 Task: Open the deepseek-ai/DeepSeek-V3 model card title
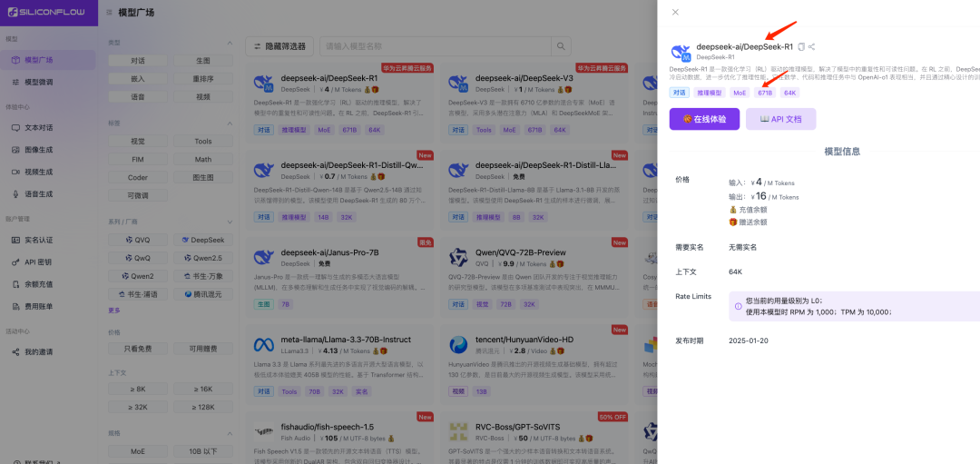(x=524, y=79)
